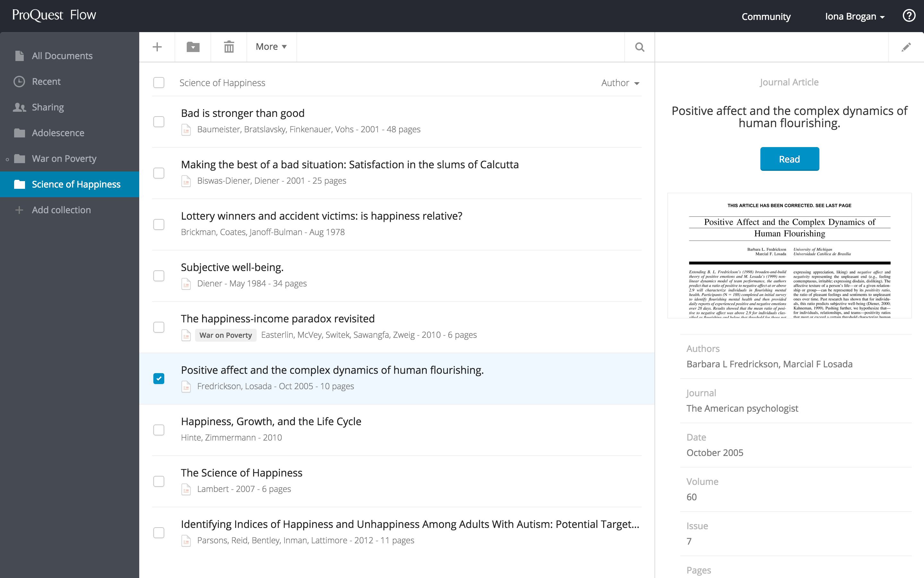Click PDF icon beside Biswas-Diener, Diener

pyautogui.click(x=186, y=181)
